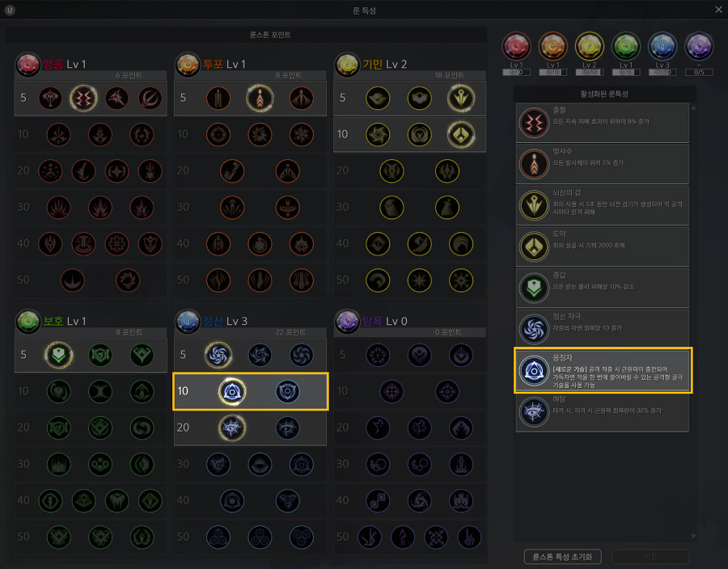Viewport: 728px width, 569px height.
Task: Toggle the second spiral rune in 정신 tier 5
Action: click(x=260, y=355)
